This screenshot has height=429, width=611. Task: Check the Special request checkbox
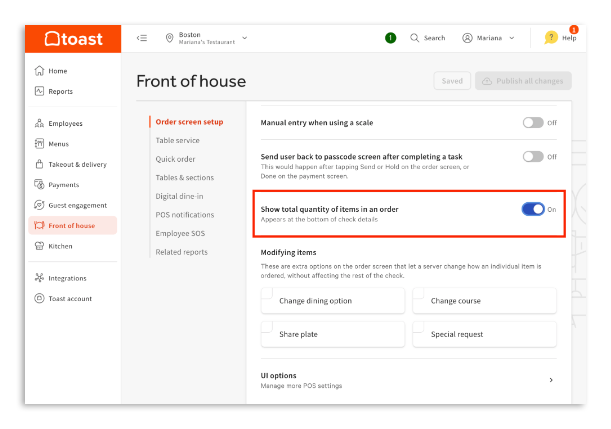[418, 327]
